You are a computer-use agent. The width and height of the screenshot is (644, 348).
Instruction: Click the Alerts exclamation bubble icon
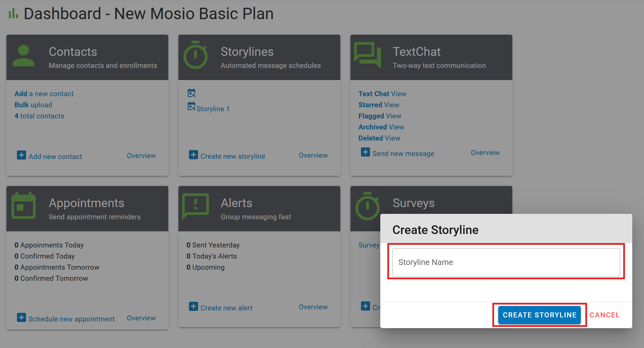point(196,206)
